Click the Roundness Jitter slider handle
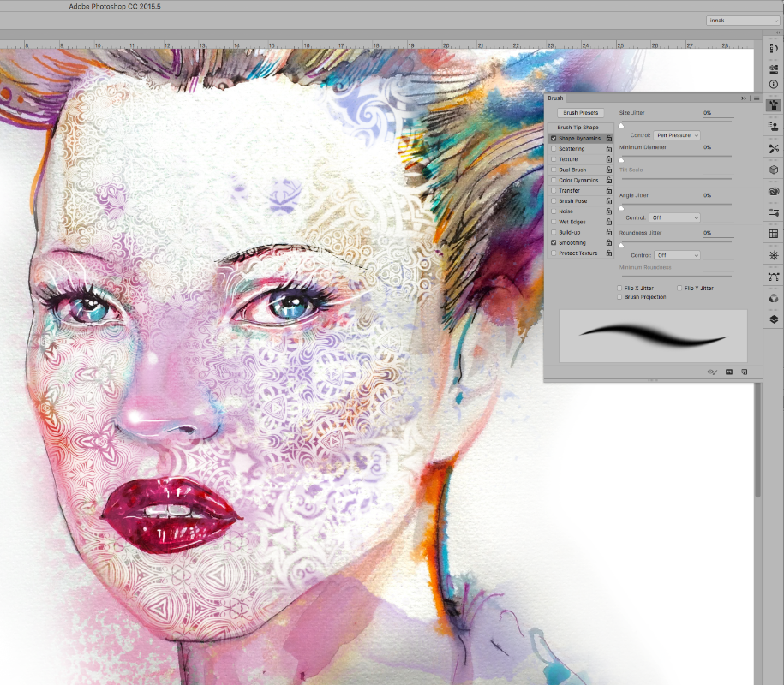Image resolution: width=784 pixels, height=685 pixels. point(621,246)
